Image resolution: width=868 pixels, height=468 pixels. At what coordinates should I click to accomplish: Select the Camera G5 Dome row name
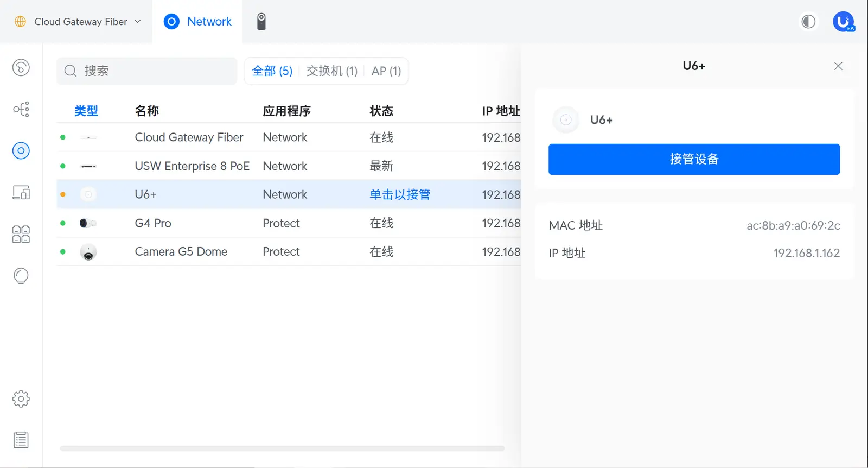181,252
